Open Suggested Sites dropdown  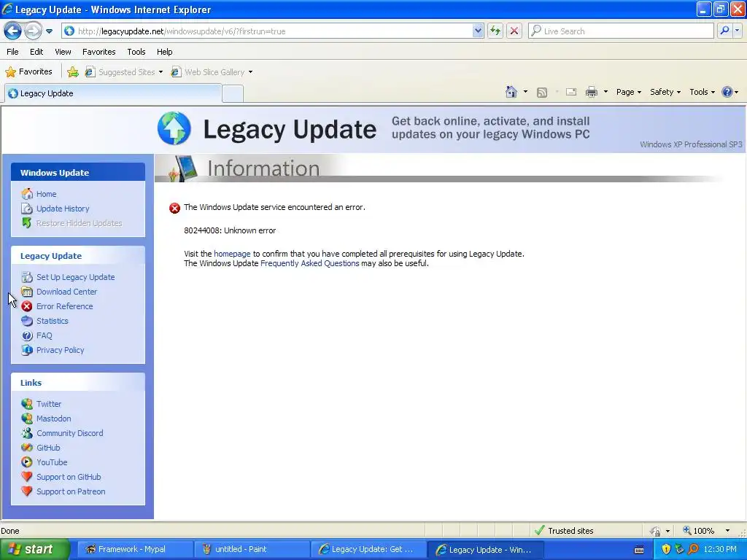pyautogui.click(x=124, y=72)
